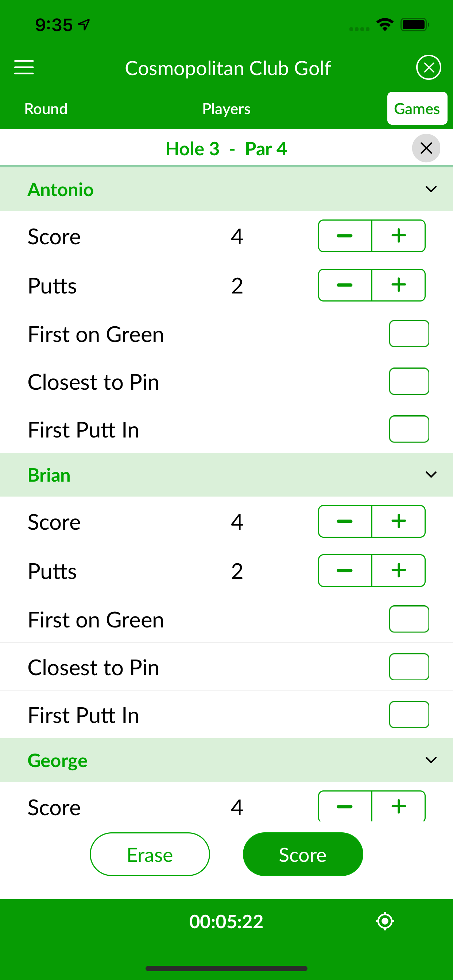Tap the circled X icon in header

click(428, 67)
